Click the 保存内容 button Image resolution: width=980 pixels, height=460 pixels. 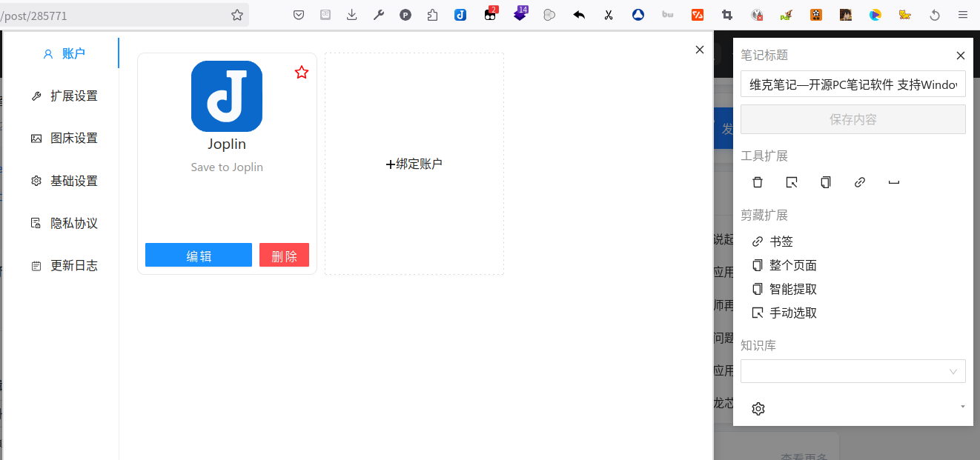click(853, 119)
